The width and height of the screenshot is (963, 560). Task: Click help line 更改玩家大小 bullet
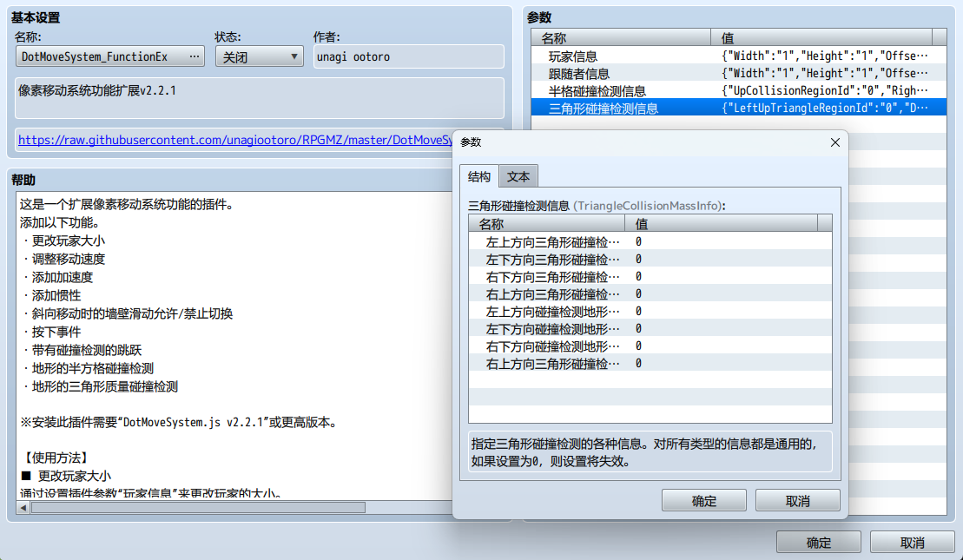pos(69,240)
